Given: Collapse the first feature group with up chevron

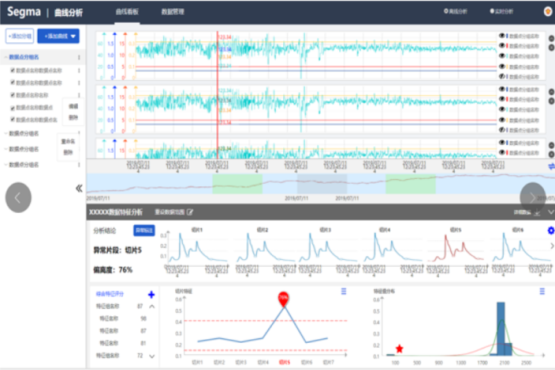Looking at the screenshot, I should (152, 306).
